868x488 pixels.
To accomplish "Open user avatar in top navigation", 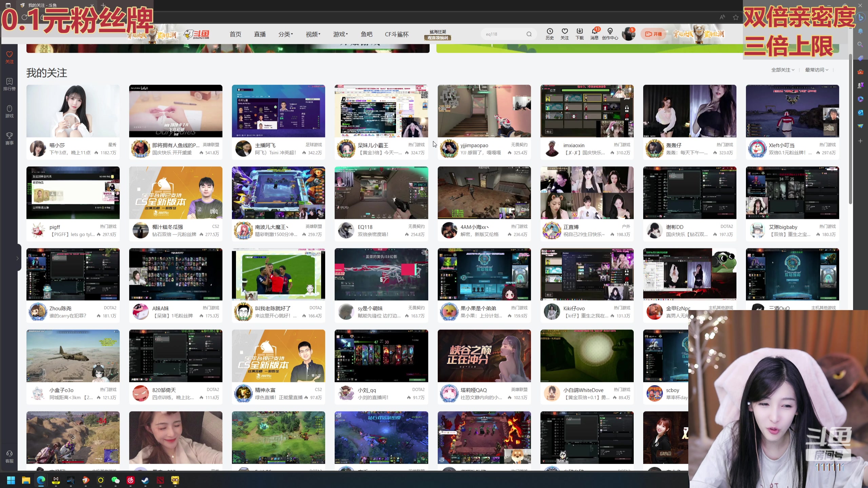I will tap(628, 34).
